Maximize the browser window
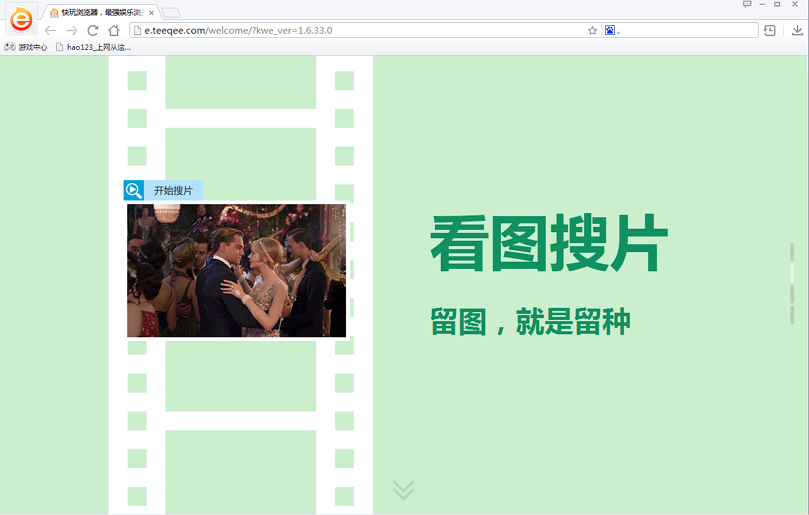The image size is (809, 515). point(777,4)
